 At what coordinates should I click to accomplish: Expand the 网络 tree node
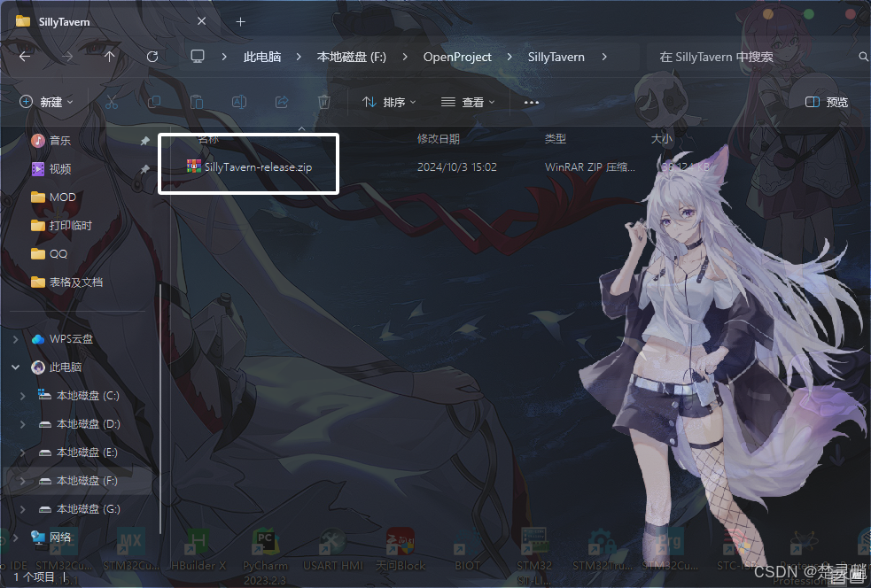pyautogui.click(x=16, y=537)
